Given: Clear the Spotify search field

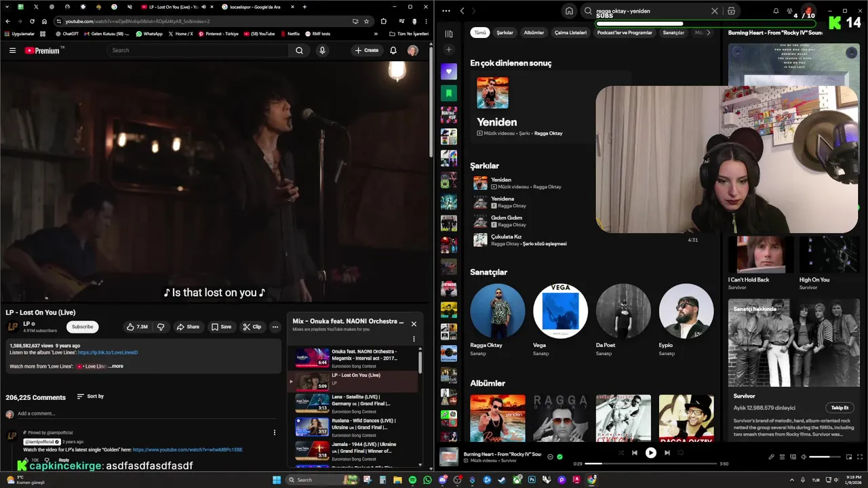Looking at the screenshot, I should pyautogui.click(x=714, y=11).
